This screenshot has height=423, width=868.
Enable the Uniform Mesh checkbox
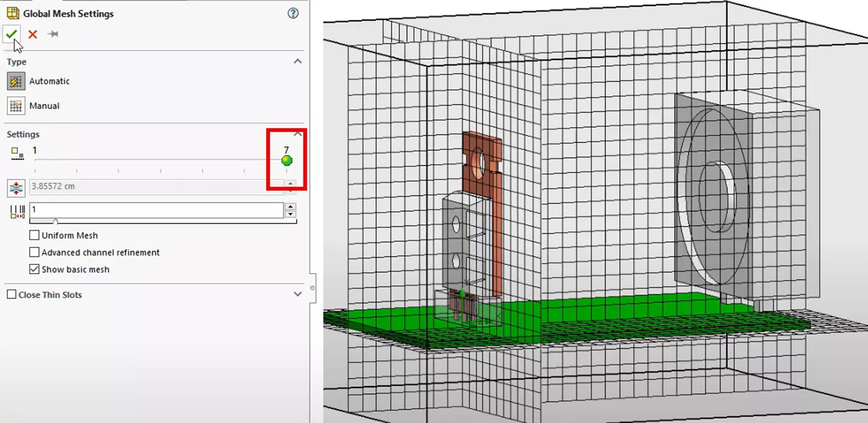pos(35,235)
